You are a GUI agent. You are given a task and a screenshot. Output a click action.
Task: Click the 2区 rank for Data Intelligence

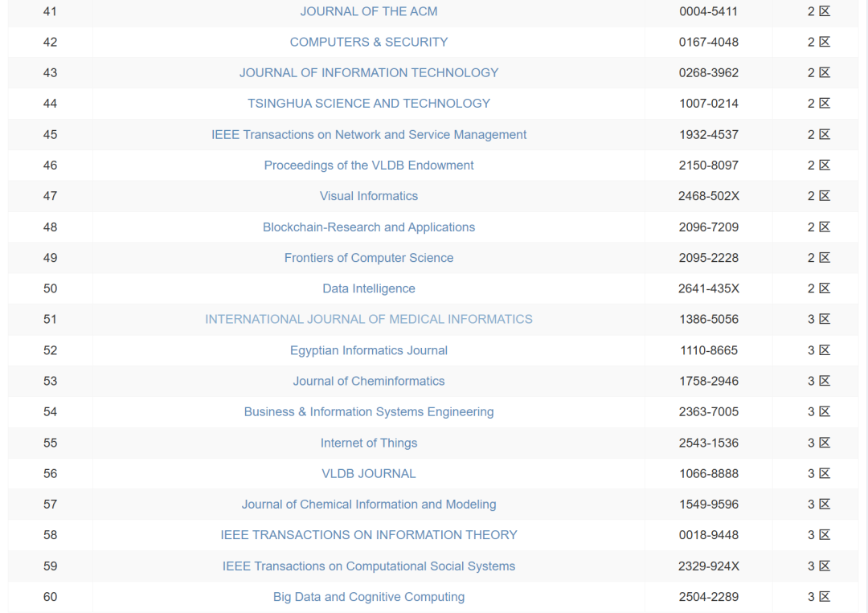819,288
